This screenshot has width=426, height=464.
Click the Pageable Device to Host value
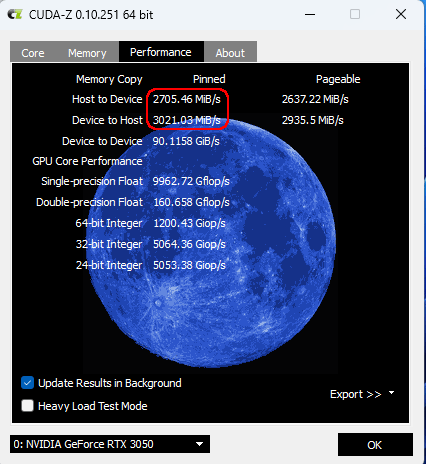point(313,120)
